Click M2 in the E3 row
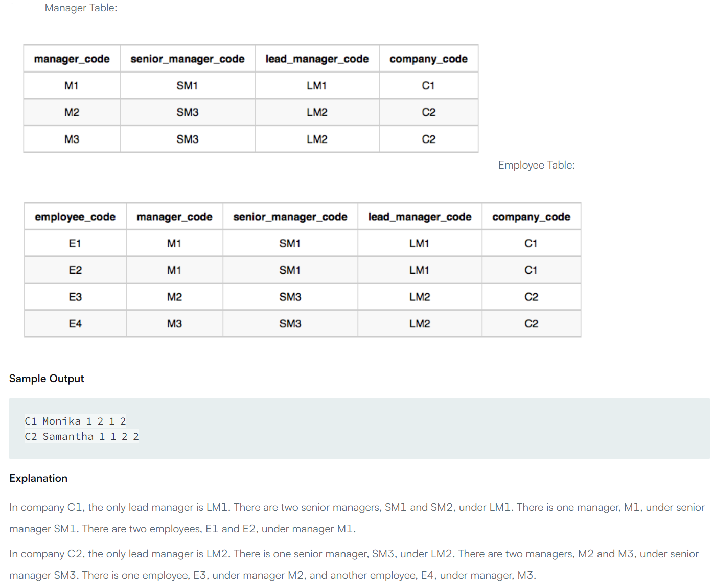Viewport: 713px width, 588px height. (x=174, y=297)
